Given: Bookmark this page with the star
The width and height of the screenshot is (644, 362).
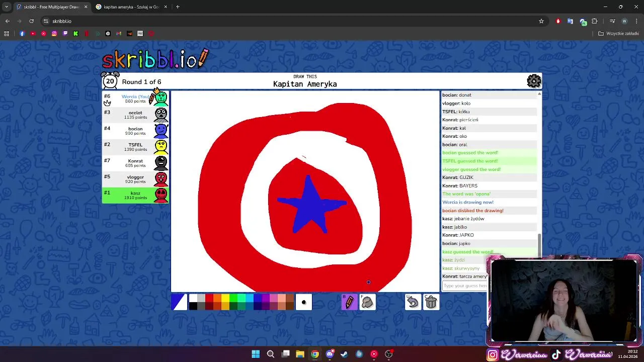Looking at the screenshot, I should click(541, 21).
